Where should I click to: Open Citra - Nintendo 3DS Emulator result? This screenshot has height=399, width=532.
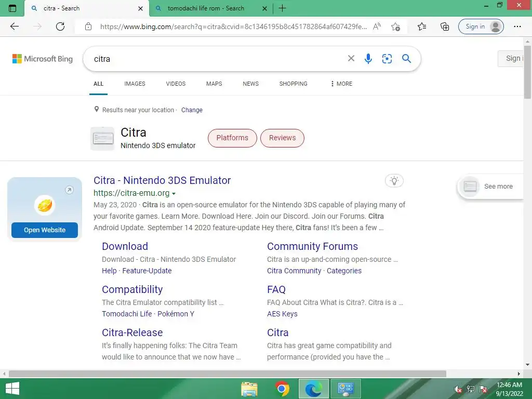point(162,180)
